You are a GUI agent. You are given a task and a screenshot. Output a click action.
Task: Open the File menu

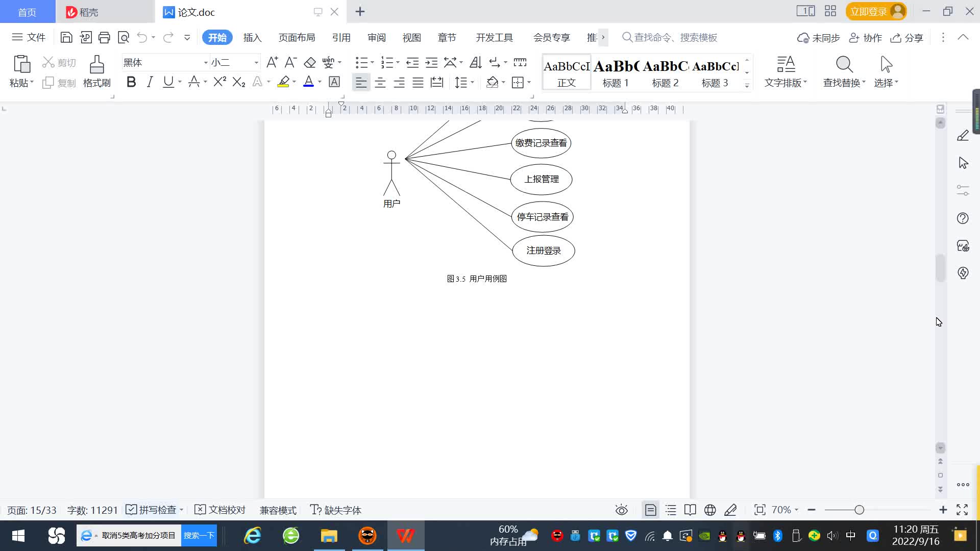(29, 37)
